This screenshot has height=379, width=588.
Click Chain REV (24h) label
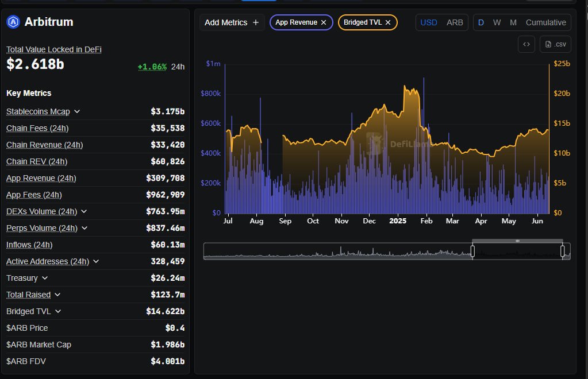point(37,162)
